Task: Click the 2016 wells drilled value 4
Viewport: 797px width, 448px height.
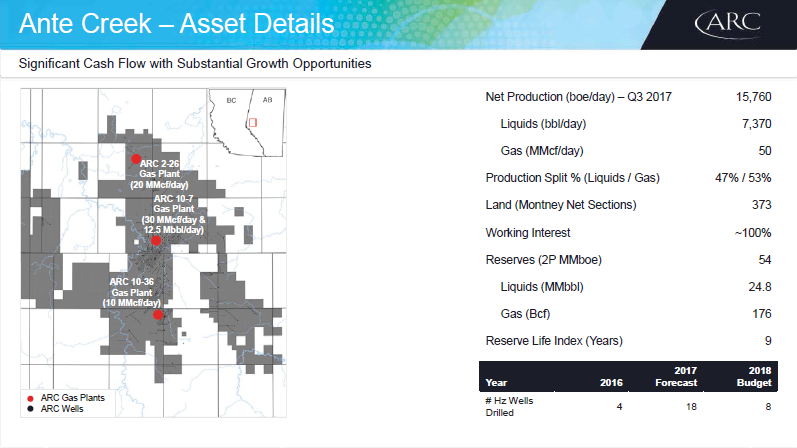Action: 619,407
